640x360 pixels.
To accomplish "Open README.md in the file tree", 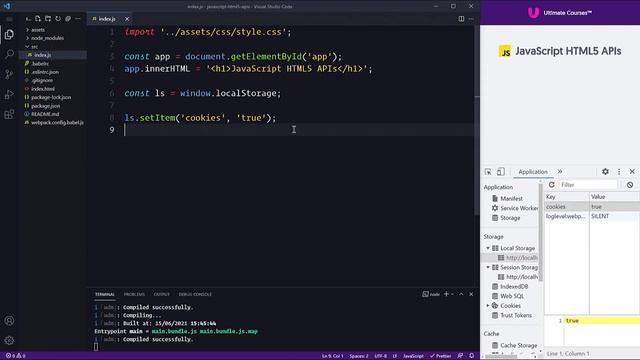I will click(45, 114).
